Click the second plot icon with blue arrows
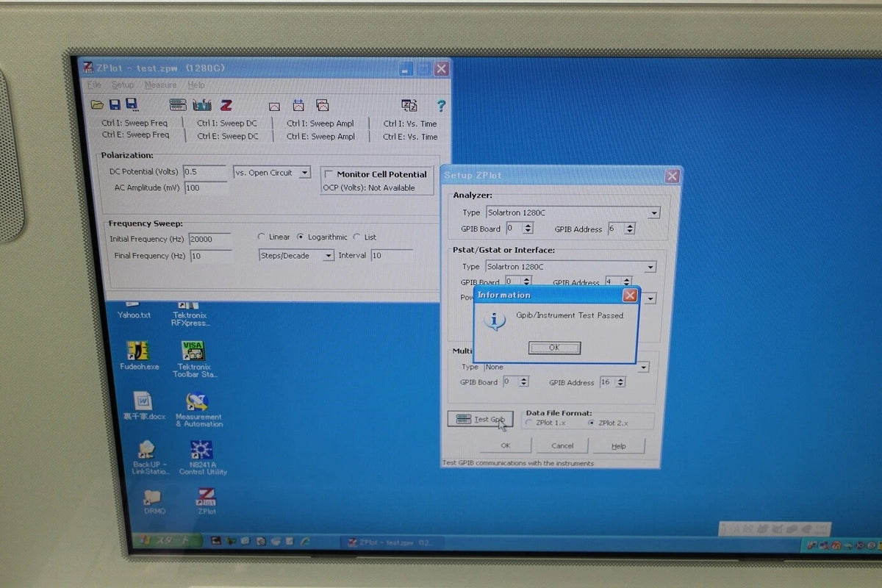The image size is (882, 588). [x=298, y=105]
